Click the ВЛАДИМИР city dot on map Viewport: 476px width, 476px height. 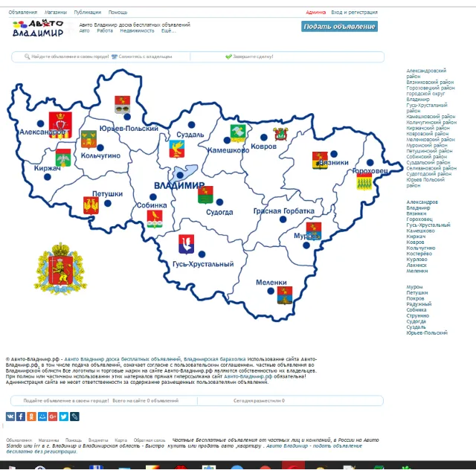(180, 176)
